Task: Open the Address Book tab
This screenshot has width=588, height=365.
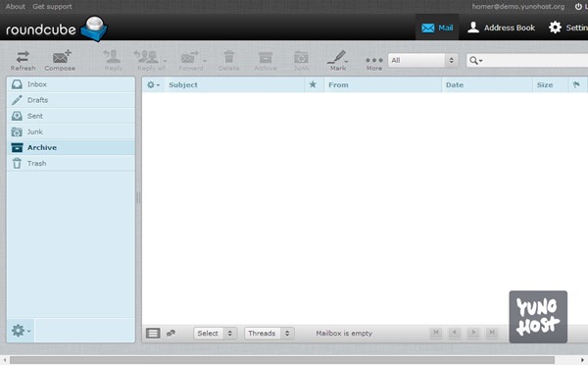Action: pos(502,27)
